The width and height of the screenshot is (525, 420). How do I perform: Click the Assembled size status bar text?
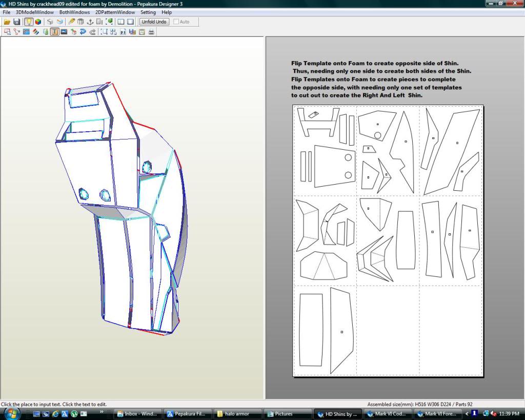(x=420, y=404)
